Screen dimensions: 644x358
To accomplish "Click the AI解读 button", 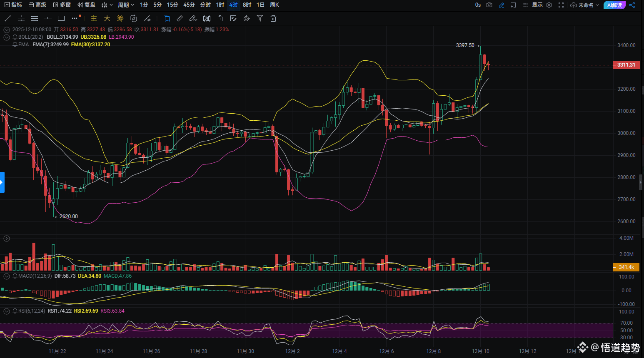I will (614, 5).
